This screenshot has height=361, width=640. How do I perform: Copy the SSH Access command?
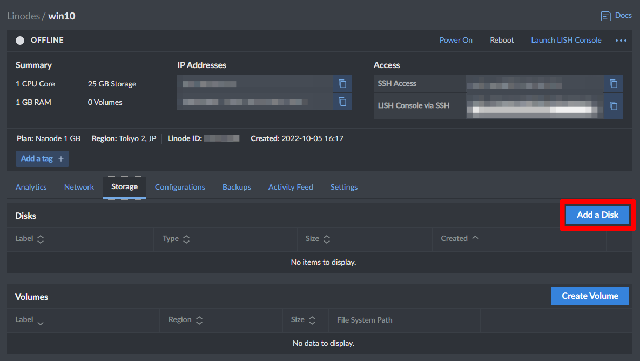[x=613, y=84]
